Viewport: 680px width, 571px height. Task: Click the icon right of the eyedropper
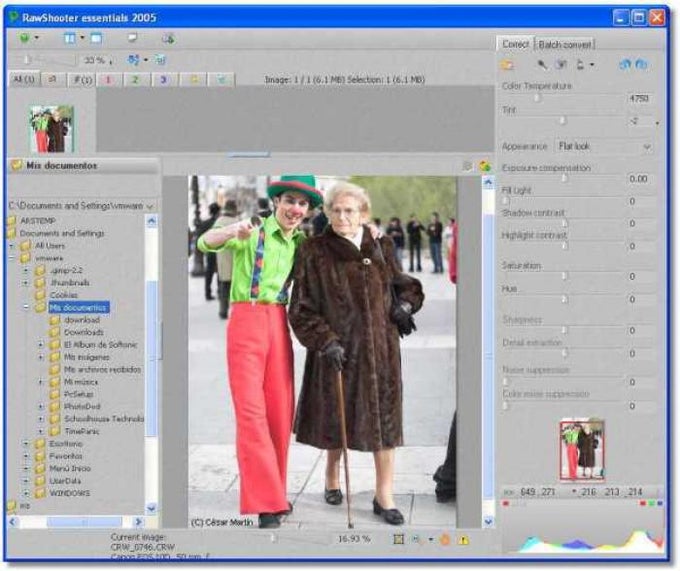[561, 65]
